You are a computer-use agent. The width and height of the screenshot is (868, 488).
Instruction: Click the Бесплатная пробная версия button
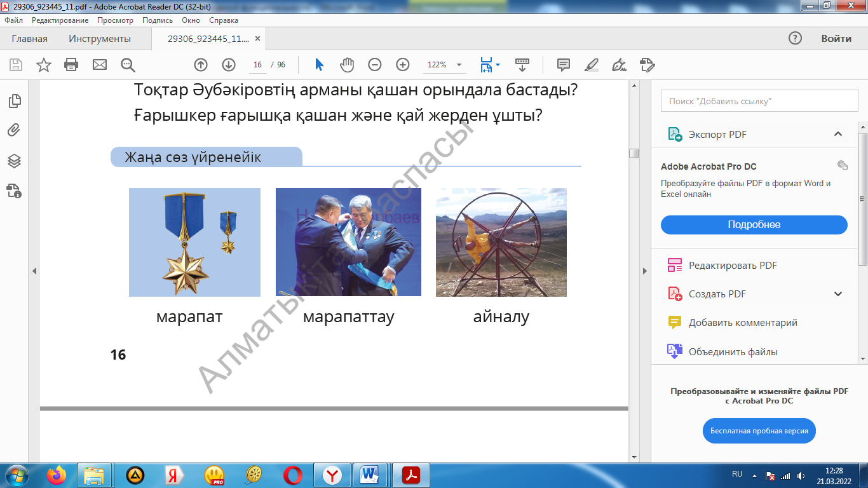759,431
